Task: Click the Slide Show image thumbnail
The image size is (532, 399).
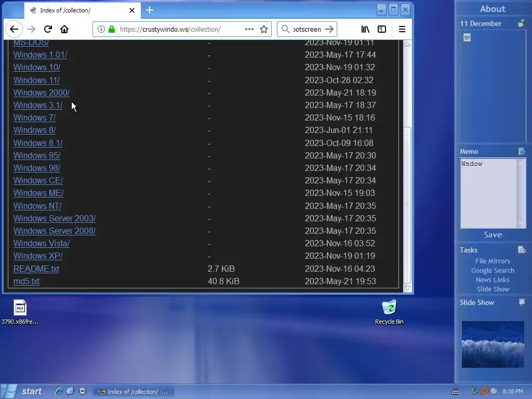Action: 493,344
